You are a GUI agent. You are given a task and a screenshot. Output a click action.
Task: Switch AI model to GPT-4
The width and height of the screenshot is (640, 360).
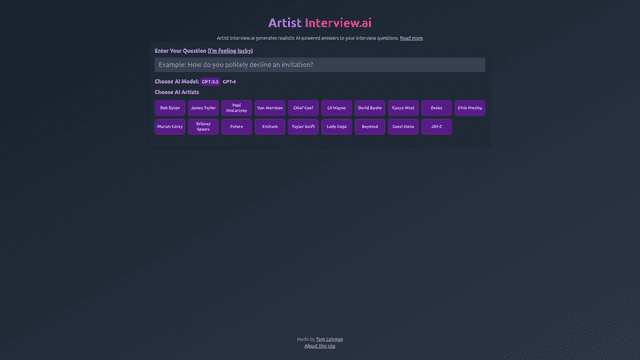coord(229,82)
